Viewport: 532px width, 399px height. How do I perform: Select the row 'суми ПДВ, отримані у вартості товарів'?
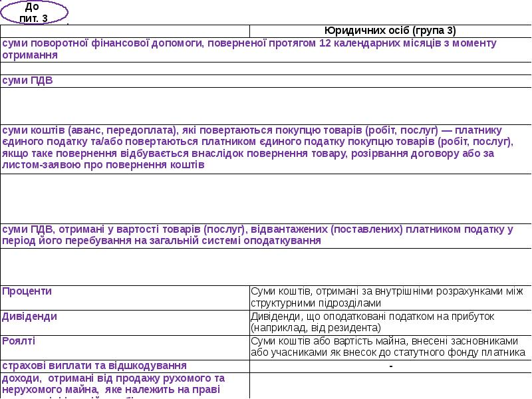[x=266, y=235]
